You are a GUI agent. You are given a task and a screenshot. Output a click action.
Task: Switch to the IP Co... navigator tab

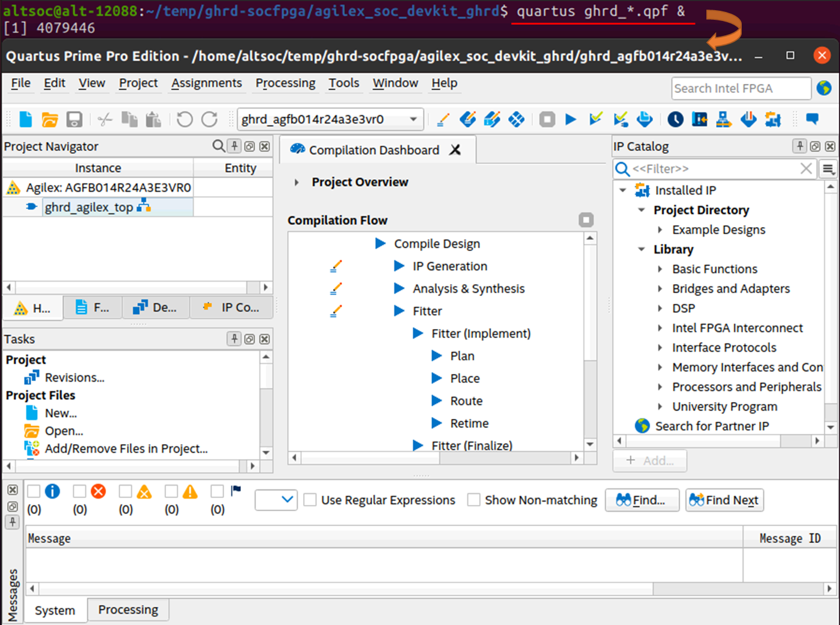(x=231, y=307)
